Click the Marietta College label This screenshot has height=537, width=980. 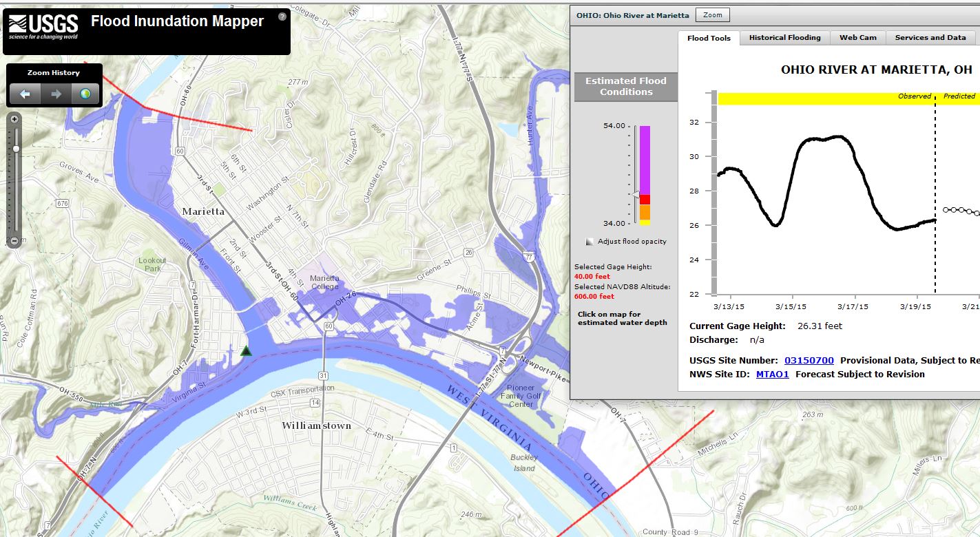324,282
